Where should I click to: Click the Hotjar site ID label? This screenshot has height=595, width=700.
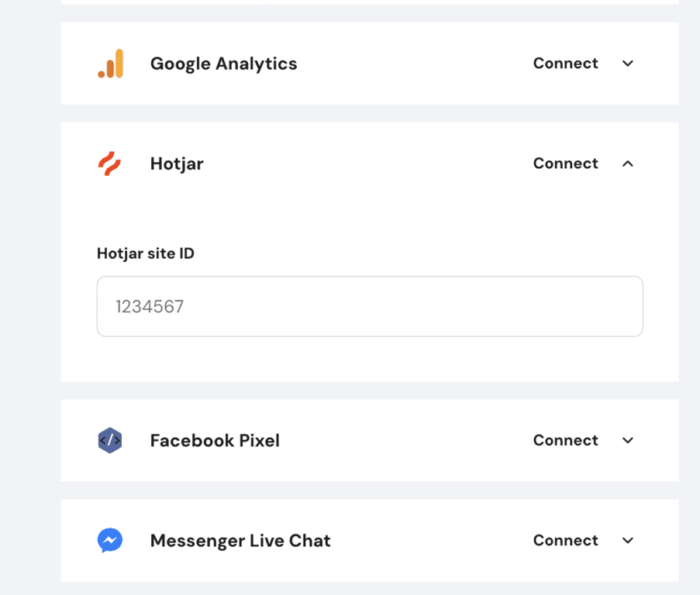[145, 253]
